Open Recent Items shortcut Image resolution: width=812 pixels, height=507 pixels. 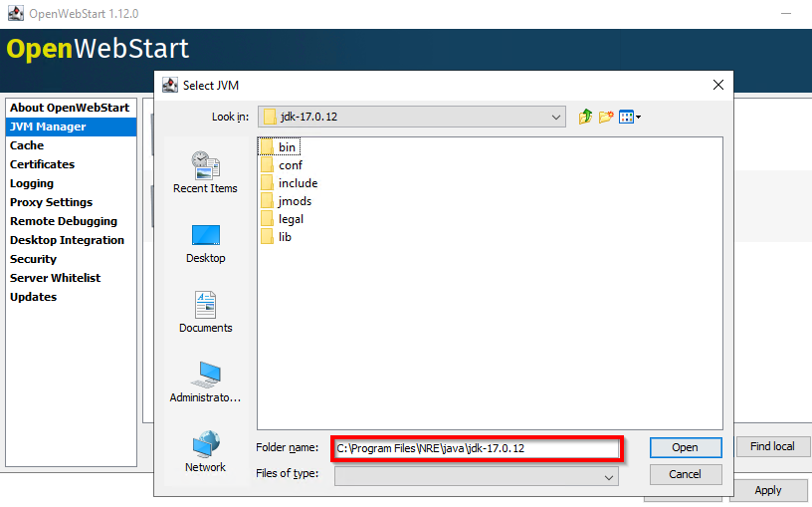(205, 172)
